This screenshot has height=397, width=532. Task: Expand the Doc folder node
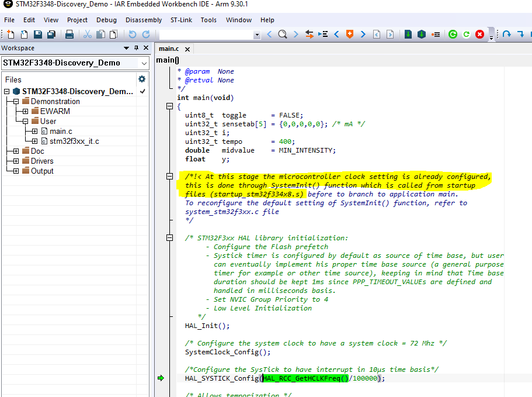pyautogui.click(x=16, y=151)
